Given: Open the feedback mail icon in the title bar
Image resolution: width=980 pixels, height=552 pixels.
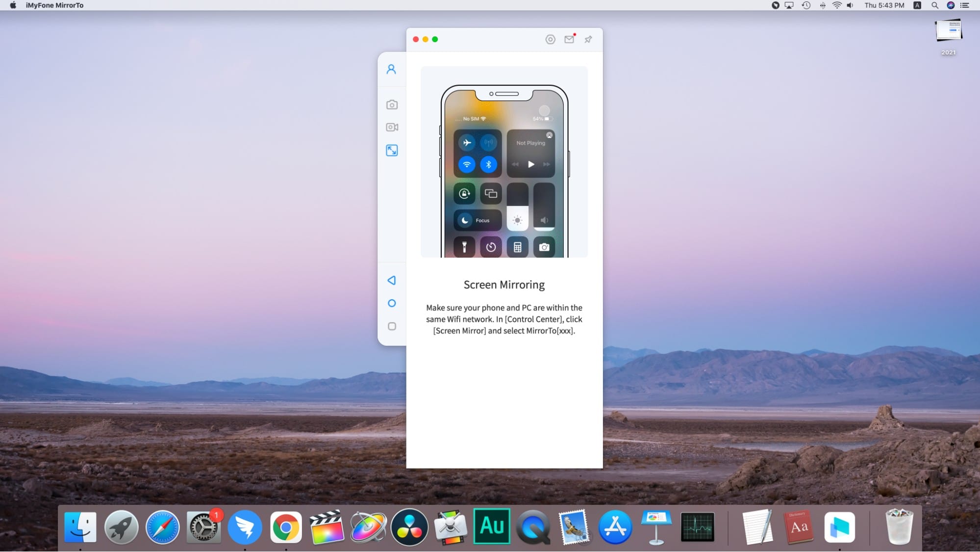Looking at the screenshot, I should point(569,39).
